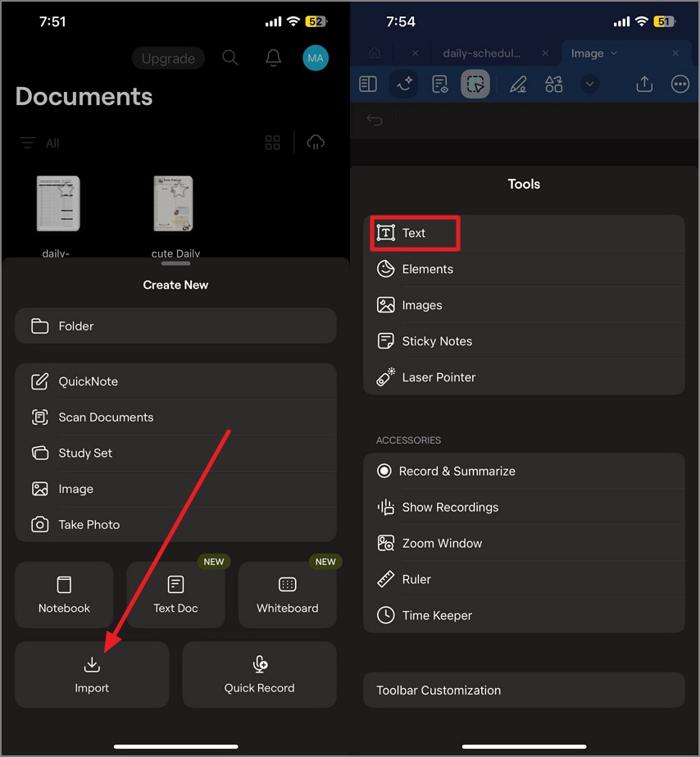Tap the undo arrow
This screenshot has height=757, width=700.
[374, 119]
